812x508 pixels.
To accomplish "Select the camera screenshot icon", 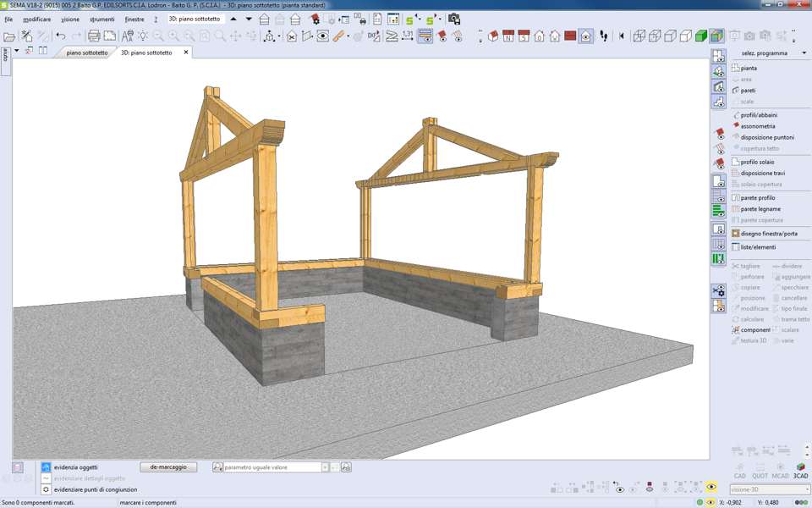I will click(x=454, y=19).
